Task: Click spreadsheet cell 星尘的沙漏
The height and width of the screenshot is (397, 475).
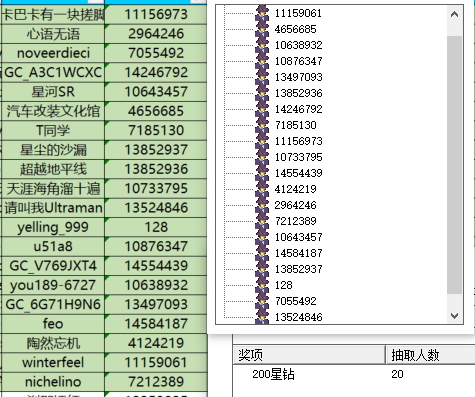Action: pyautogui.click(x=53, y=150)
